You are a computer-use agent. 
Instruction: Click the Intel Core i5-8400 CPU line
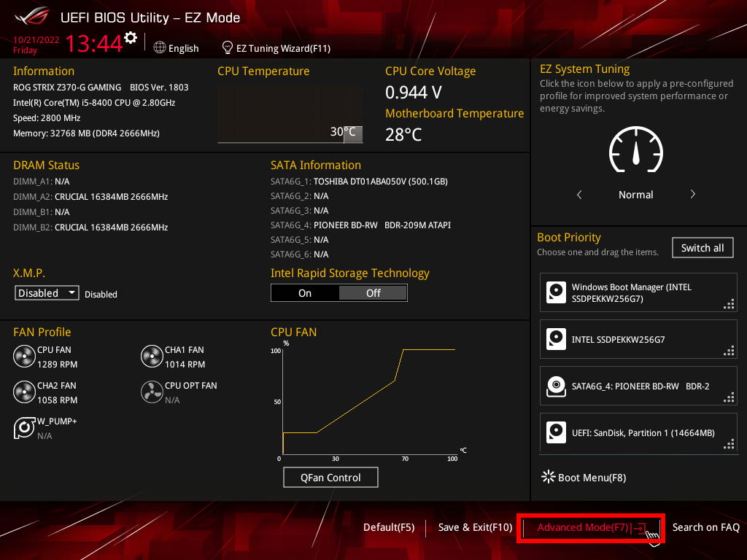(94, 102)
